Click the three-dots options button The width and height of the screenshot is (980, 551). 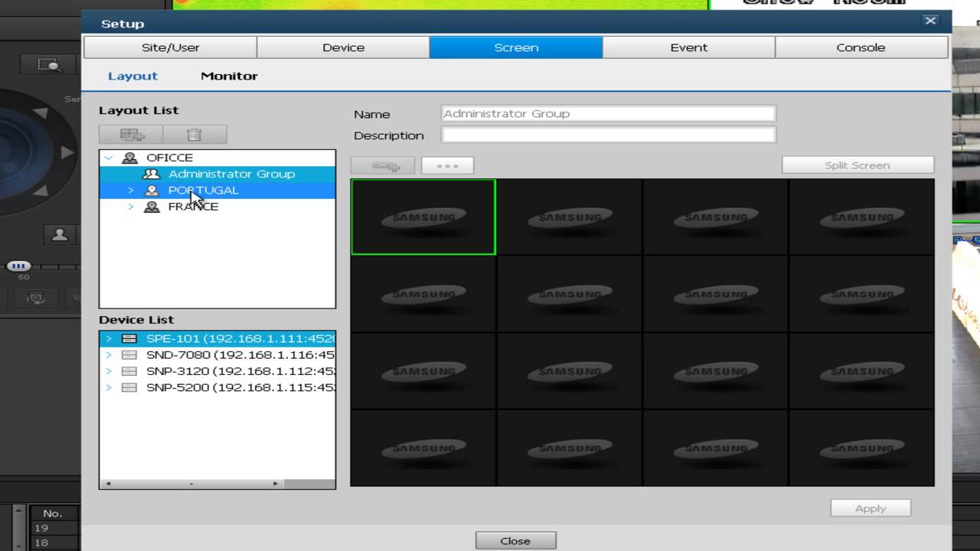pyautogui.click(x=447, y=165)
